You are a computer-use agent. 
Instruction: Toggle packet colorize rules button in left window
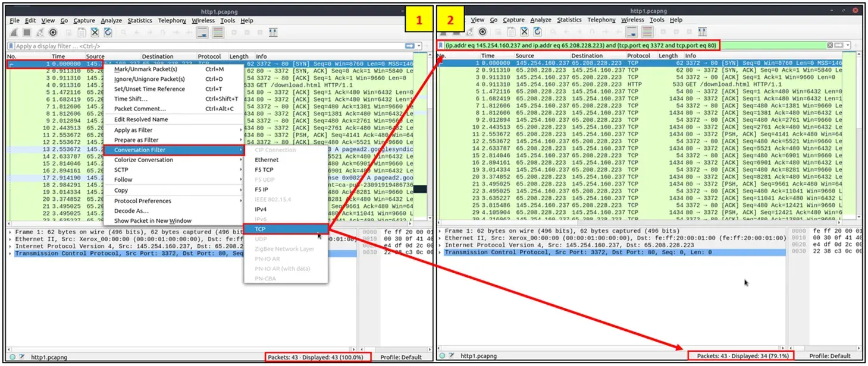pos(218,33)
